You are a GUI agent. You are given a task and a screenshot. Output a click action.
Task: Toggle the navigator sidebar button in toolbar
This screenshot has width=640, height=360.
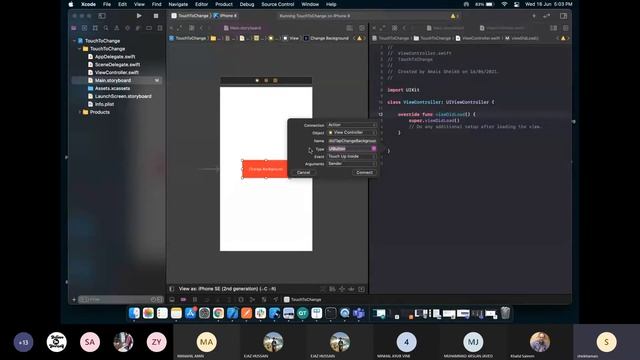(102, 16)
